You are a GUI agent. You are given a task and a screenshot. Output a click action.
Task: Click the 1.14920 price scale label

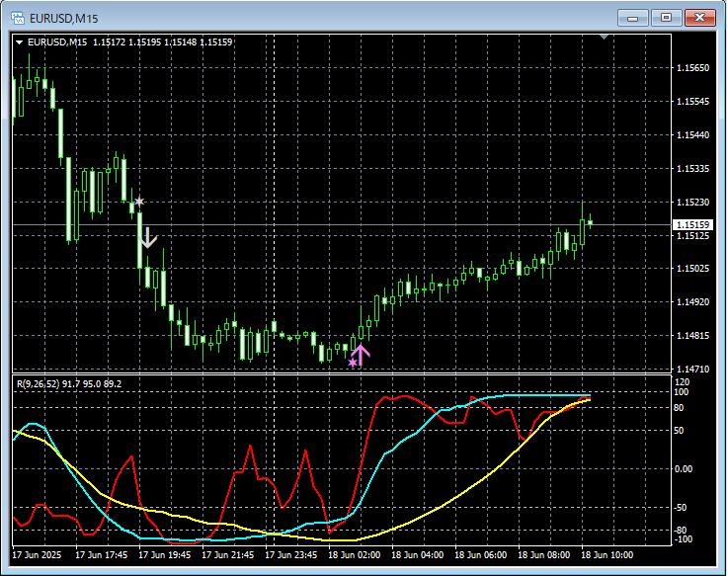[693, 302]
